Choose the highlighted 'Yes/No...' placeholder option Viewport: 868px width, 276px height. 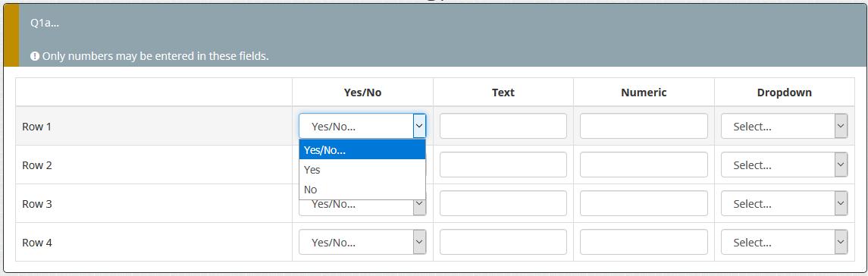[362, 149]
